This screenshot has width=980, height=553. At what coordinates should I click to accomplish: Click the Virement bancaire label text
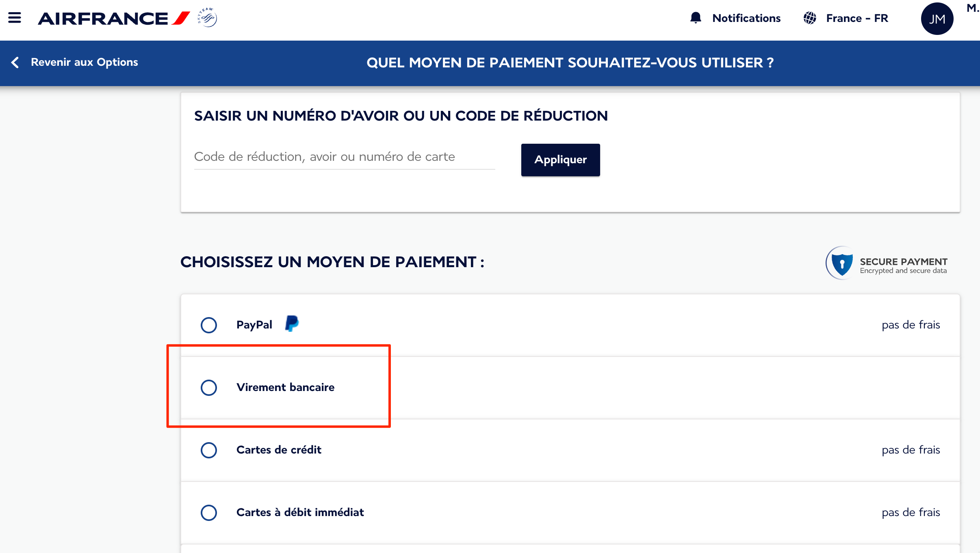click(286, 387)
